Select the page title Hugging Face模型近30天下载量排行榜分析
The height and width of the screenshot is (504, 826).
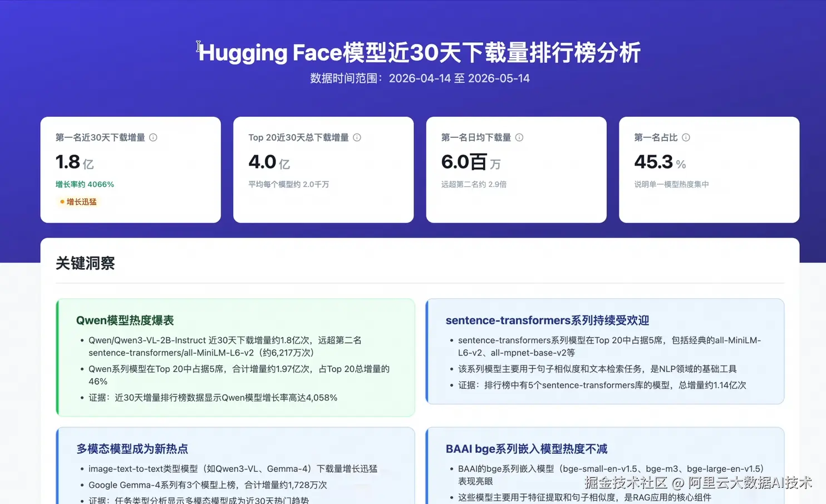[x=420, y=53]
